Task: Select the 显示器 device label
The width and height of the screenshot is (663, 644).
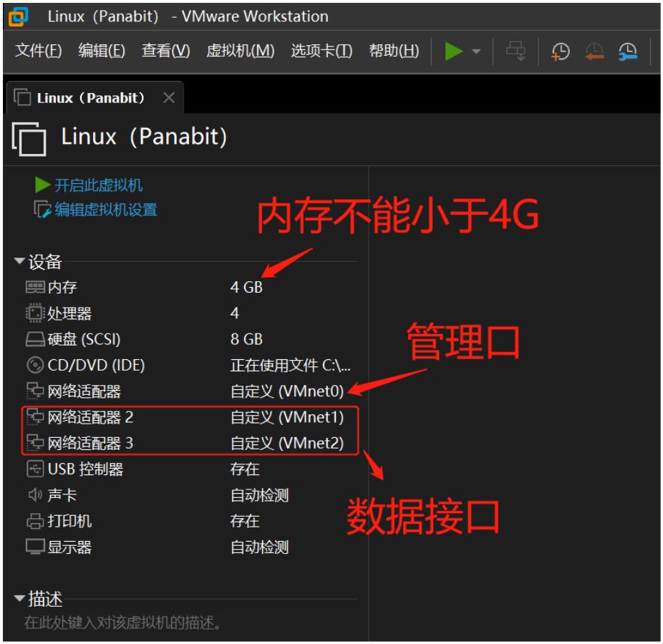Action: (69, 547)
